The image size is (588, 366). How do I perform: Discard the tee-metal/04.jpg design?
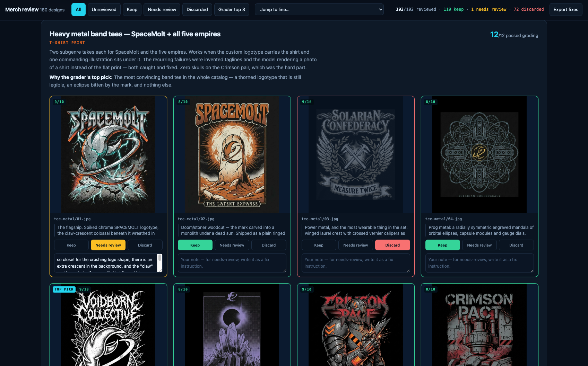click(516, 245)
